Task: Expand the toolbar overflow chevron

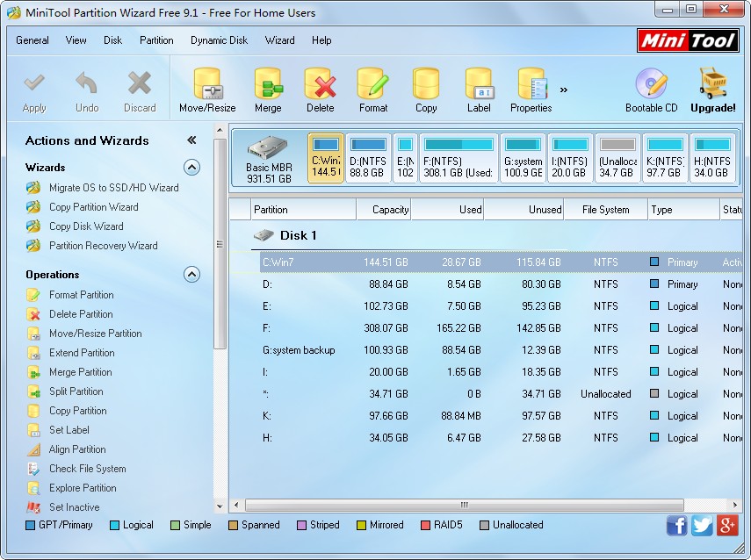Action: [x=563, y=90]
